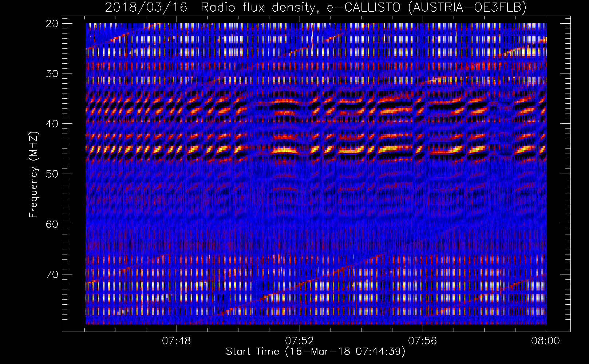Click the 70 frequency tick label
Image resolution: width=589 pixels, height=364 pixels.
click(x=52, y=274)
